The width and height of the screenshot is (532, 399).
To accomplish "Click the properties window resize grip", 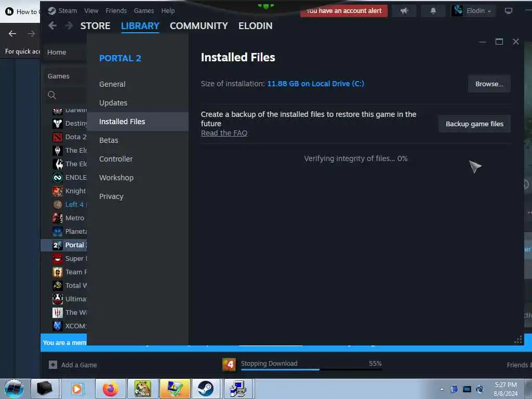I will (518, 339).
